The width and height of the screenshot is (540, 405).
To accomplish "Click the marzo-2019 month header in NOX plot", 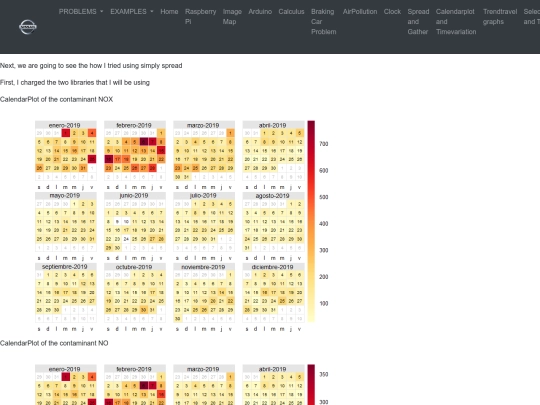I will click(204, 125).
